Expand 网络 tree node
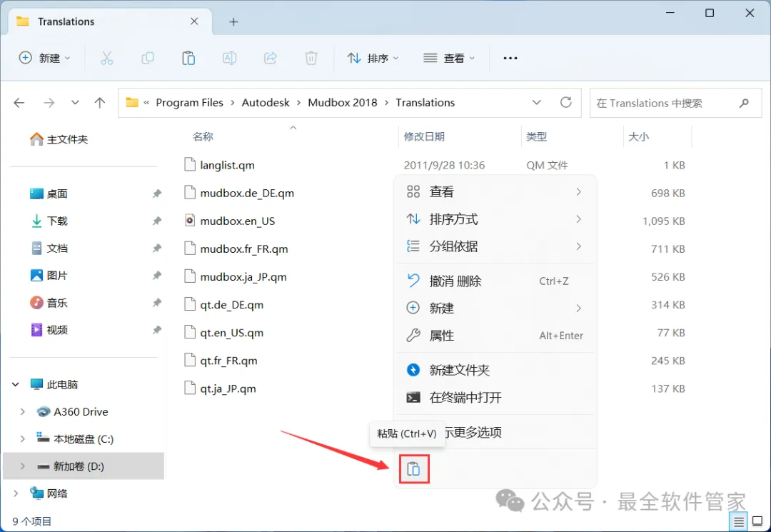The height and width of the screenshot is (532, 771). [16, 493]
